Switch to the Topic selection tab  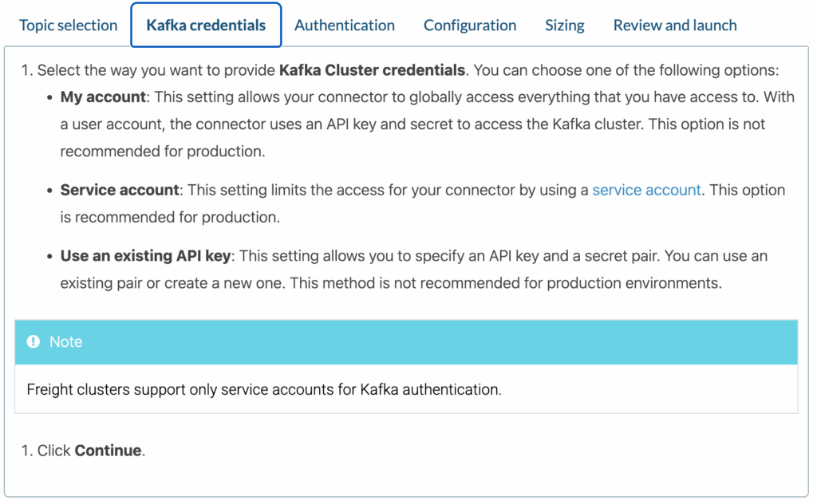69,25
